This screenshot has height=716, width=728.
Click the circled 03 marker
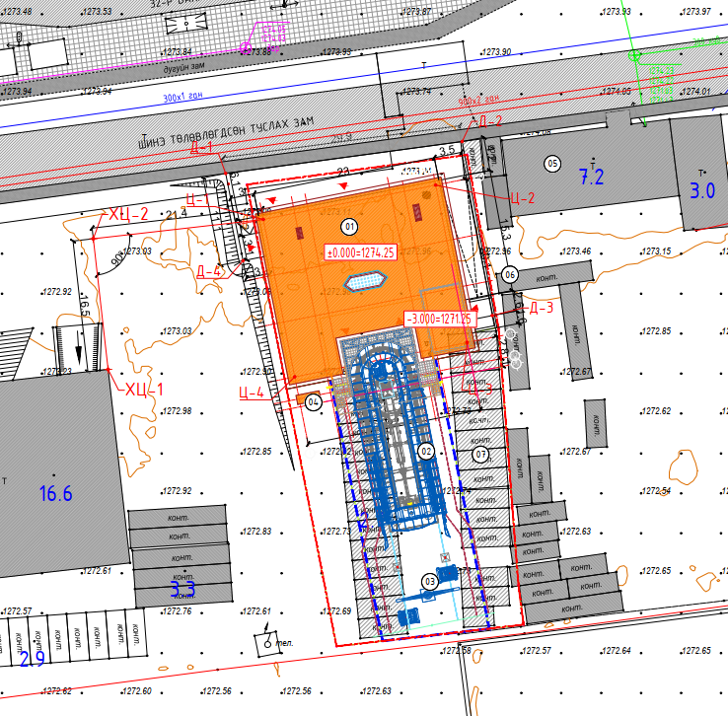tap(429, 582)
